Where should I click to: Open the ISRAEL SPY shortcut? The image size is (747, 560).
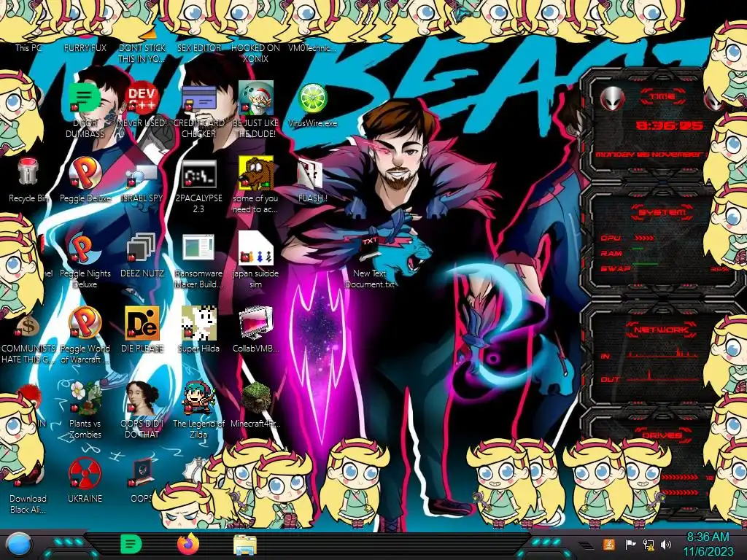pos(142,176)
